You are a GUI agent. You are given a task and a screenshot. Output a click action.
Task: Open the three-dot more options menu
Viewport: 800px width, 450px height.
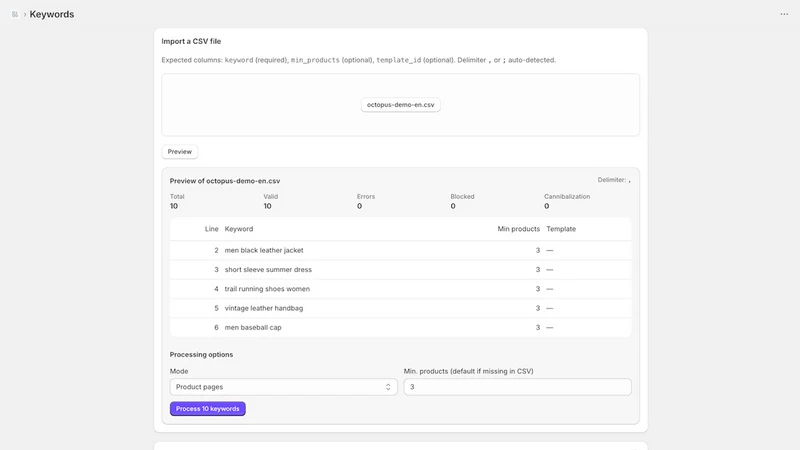[x=784, y=14]
